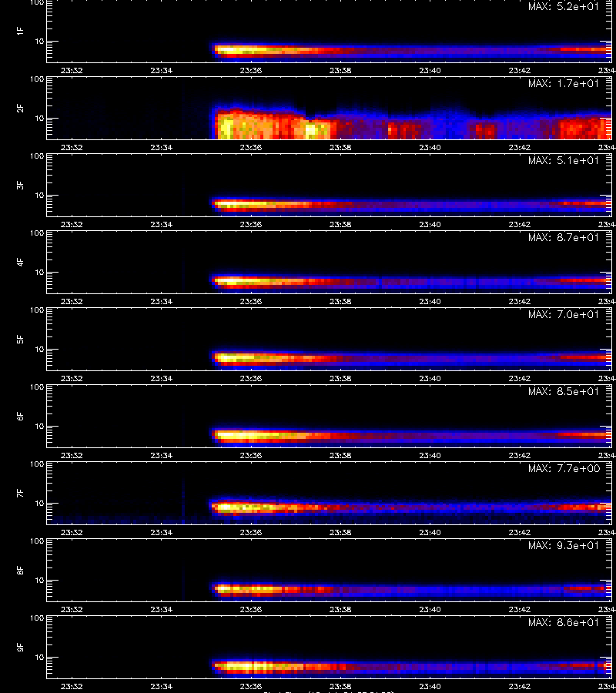Click the 100 y-axis label of 7F panel
Viewport: 616px width, 693px height.
pos(37,464)
